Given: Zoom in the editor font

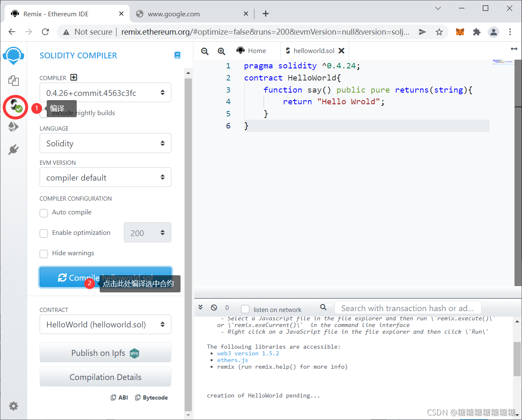Looking at the screenshot, I should [221, 51].
